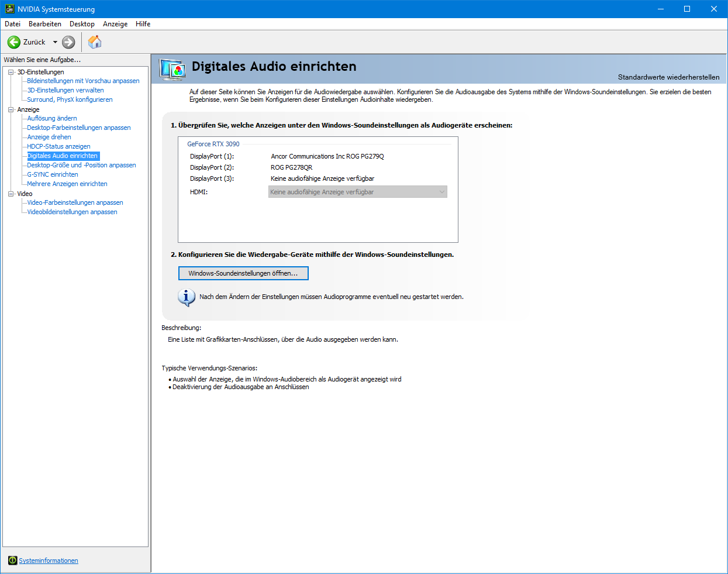Go to the home page icon
This screenshot has height=574, width=728.
click(x=95, y=42)
